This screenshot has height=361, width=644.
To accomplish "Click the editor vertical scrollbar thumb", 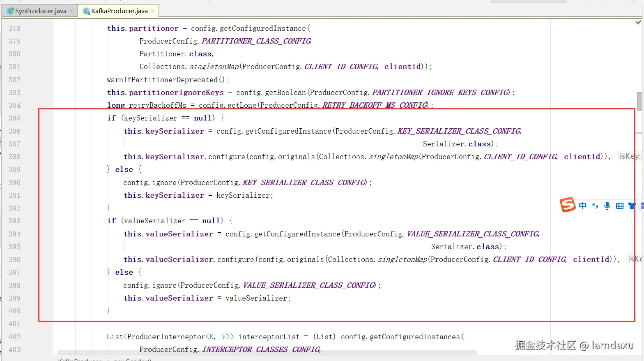I will (x=639, y=101).
